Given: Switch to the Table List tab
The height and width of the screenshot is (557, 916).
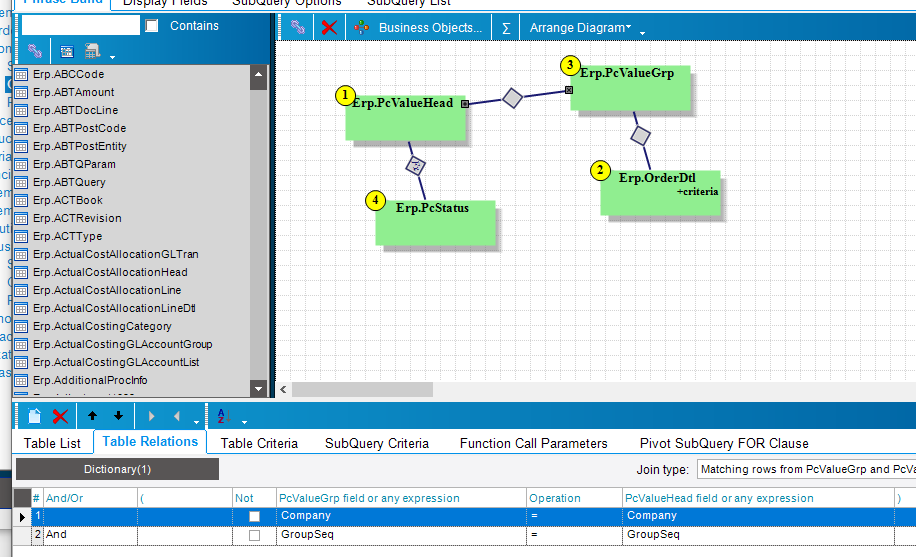Looking at the screenshot, I should point(52,444).
